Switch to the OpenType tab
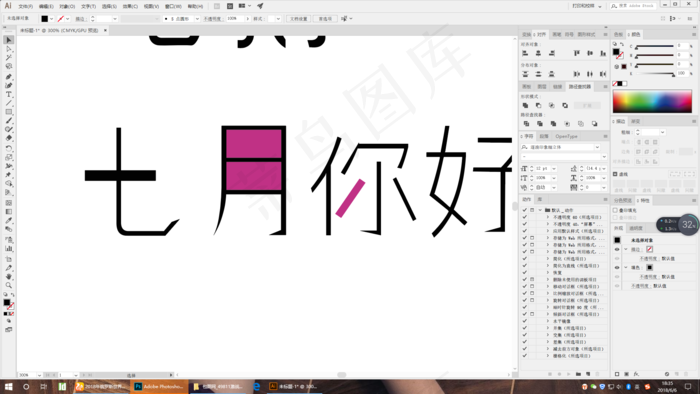 tap(567, 137)
